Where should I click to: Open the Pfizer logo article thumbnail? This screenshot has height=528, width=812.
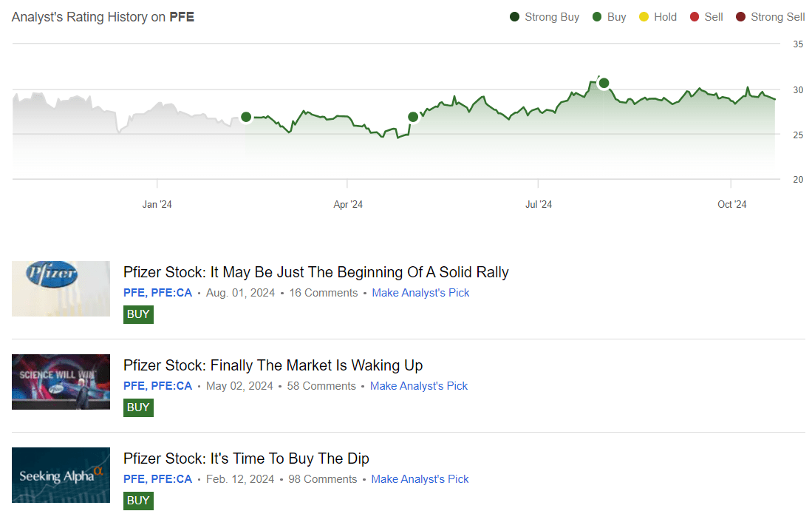61,288
